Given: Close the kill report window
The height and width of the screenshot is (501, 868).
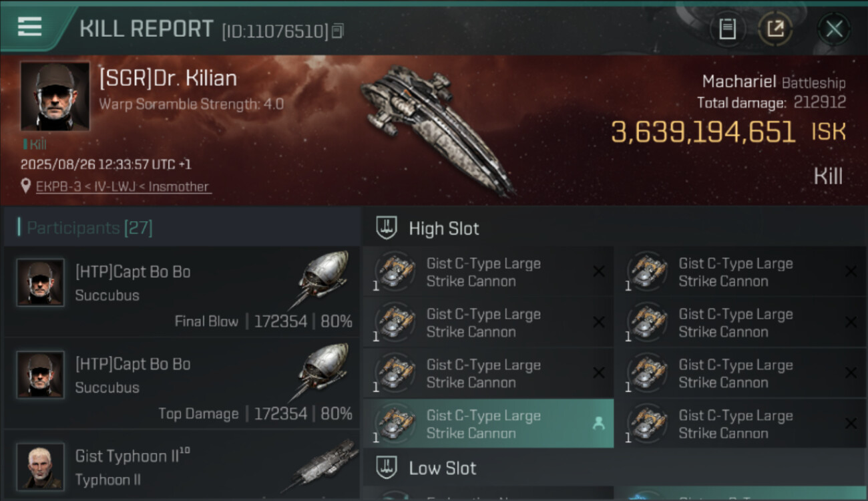Looking at the screenshot, I should click(834, 29).
